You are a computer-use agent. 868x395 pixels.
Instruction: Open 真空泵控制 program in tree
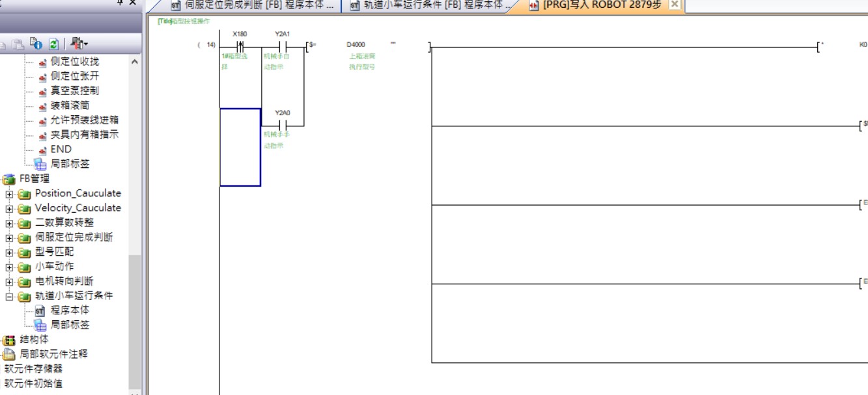click(x=74, y=91)
